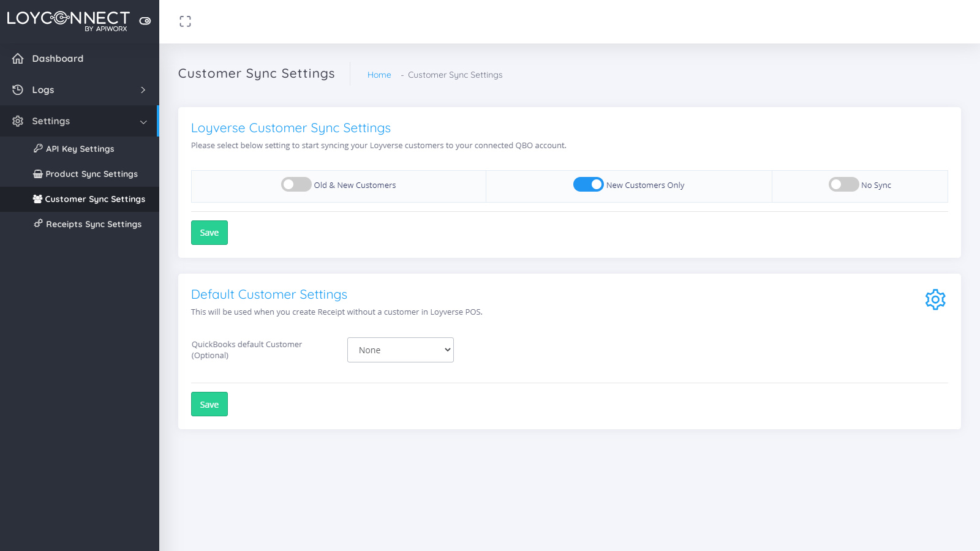980x551 pixels.
Task: Enable Old & New Customers toggle
Action: point(296,184)
